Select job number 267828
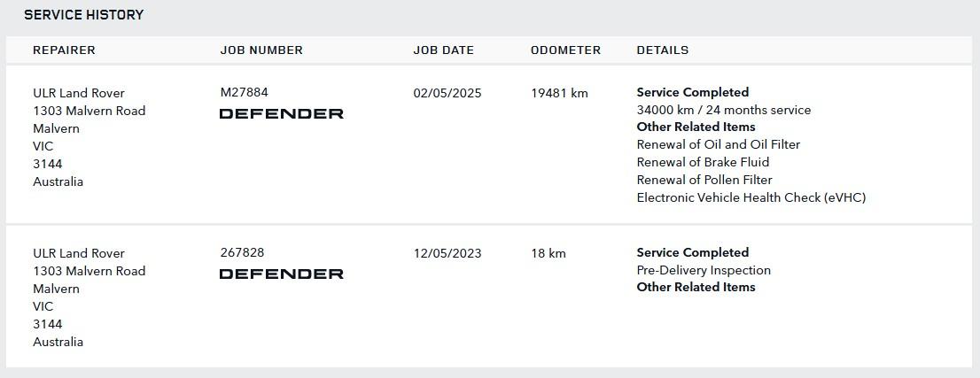The image size is (980, 378). click(x=243, y=252)
